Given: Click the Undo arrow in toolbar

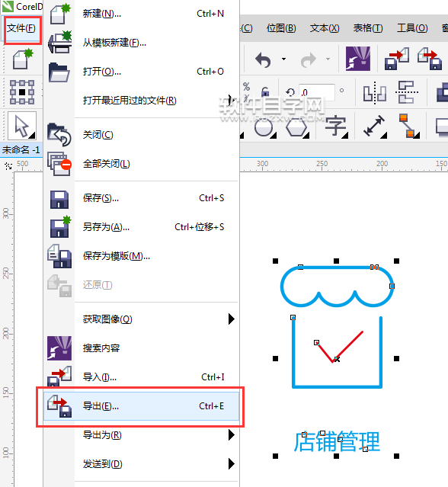Looking at the screenshot, I should coord(263,59).
